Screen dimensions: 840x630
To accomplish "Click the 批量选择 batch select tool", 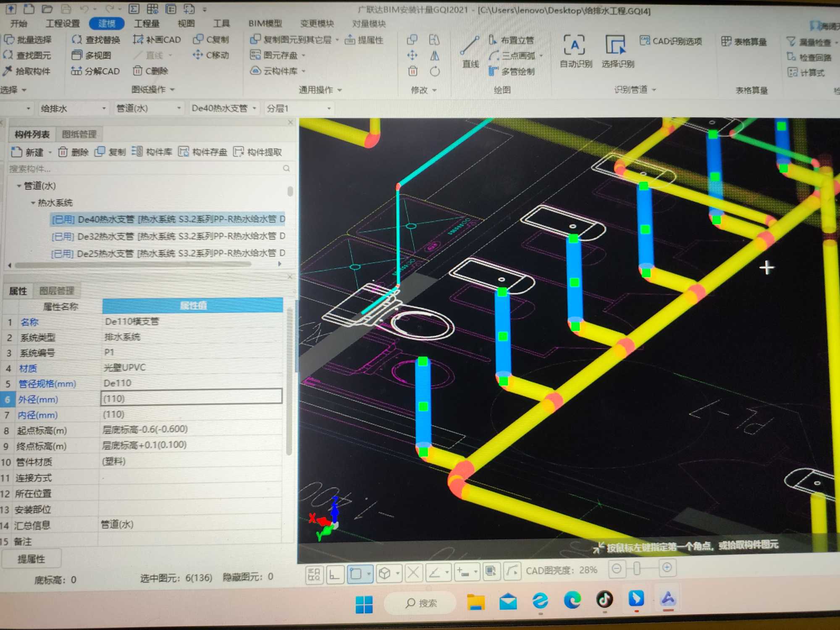I will (x=28, y=39).
